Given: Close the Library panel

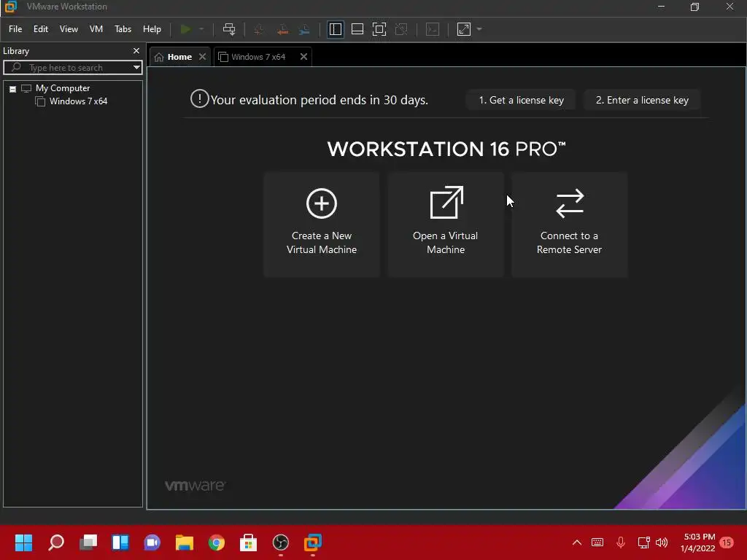Looking at the screenshot, I should point(136,50).
